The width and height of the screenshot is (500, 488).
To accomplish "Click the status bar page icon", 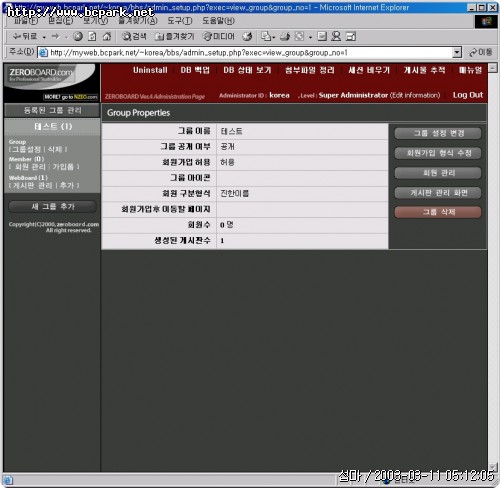I will click(8, 480).
